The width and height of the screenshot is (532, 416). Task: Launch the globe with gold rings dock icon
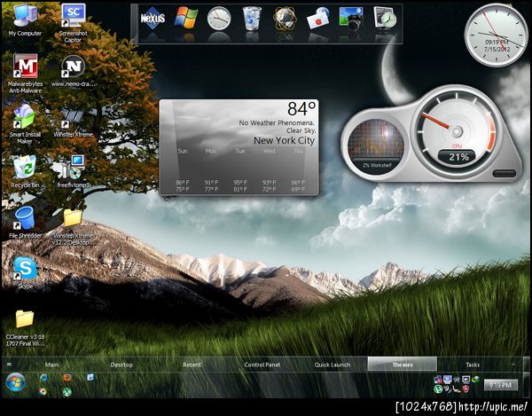[x=285, y=19]
